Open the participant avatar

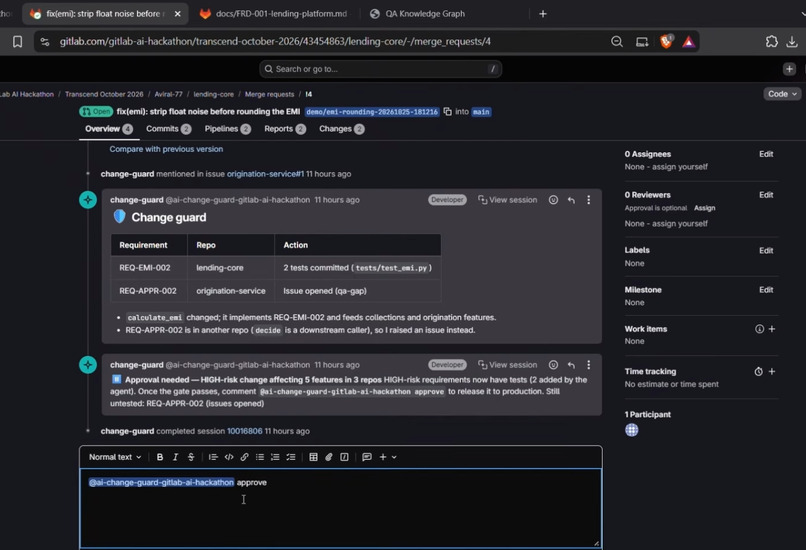(632, 430)
